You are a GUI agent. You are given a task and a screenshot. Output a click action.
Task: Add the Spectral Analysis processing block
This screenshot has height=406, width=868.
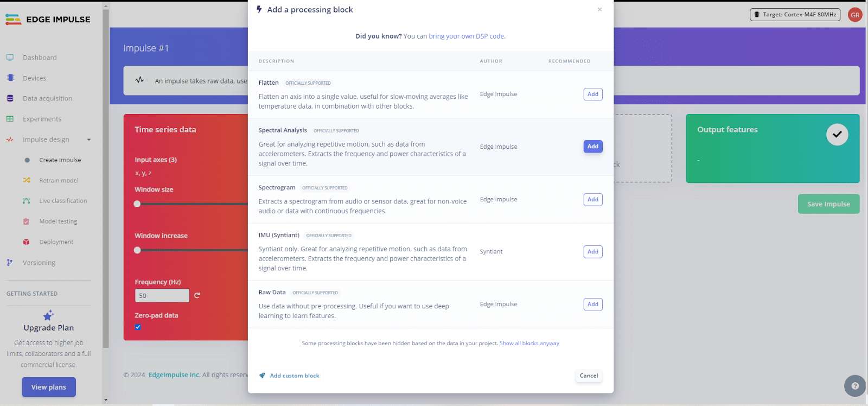click(593, 147)
